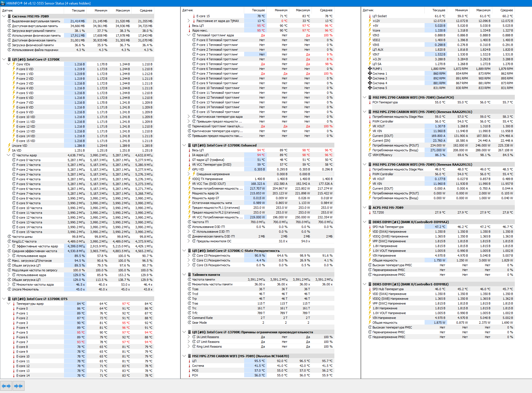Click thermometer icon beside MOS
This screenshot has height=393, width=532.
tap(189, 370)
